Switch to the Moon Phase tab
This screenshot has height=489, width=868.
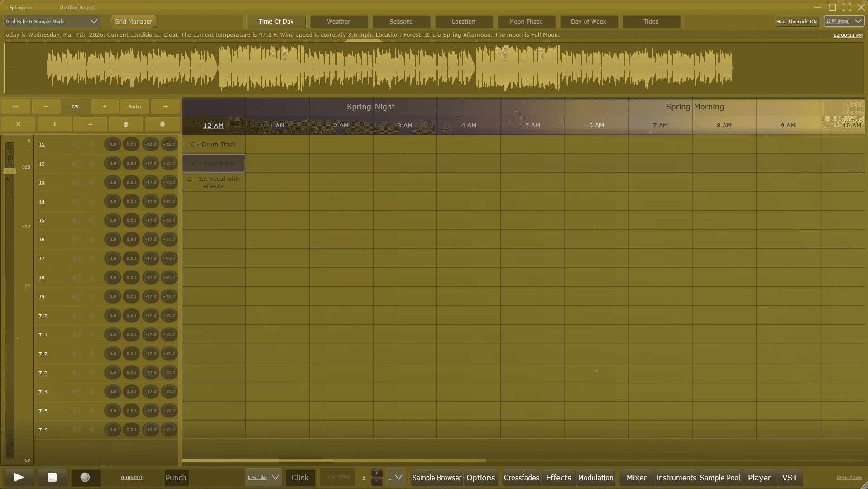(x=526, y=21)
